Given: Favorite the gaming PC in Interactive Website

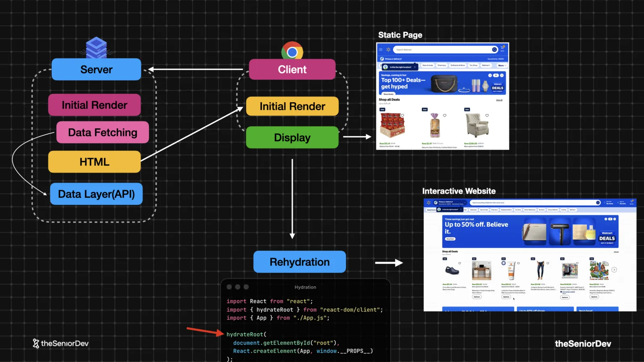Looking at the screenshot, I should (577, 263).
